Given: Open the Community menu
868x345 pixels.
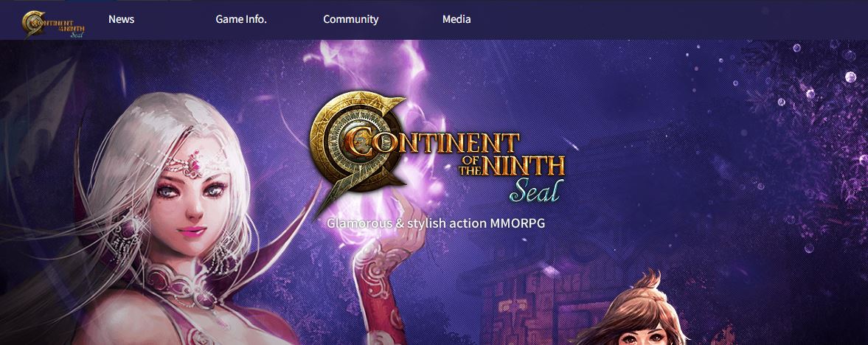Looking at the screenshot, I should [x=350, y=19].
